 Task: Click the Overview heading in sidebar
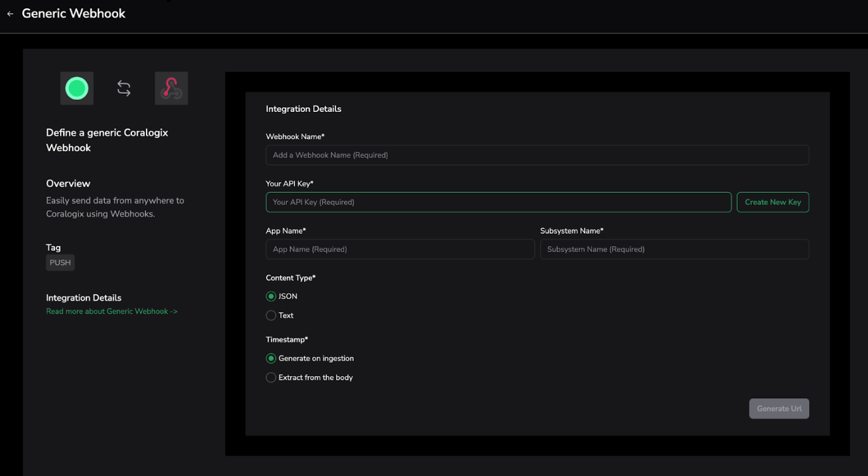tap(68, 183)
